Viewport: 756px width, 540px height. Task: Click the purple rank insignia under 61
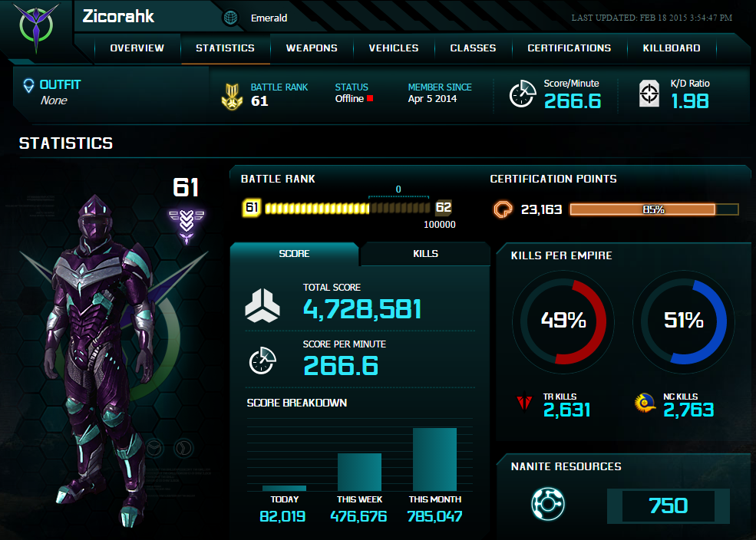[x=187, y=226]
